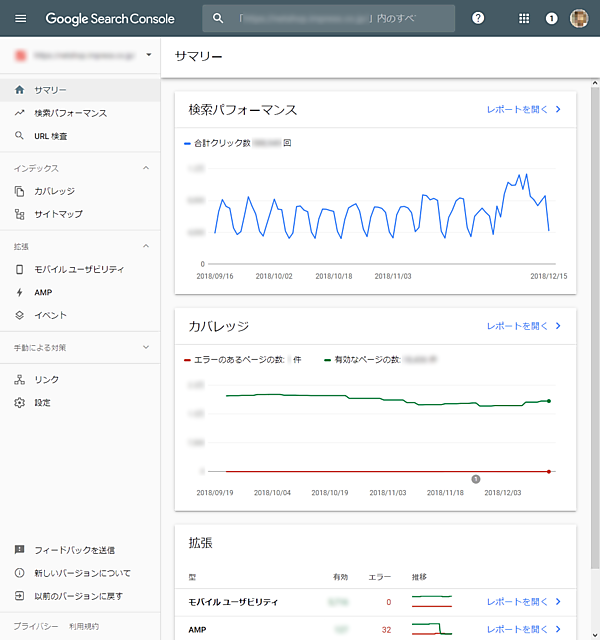600x640 pixels.
Task: Open AMP report from sidebar
Action: tap(42, 292)
